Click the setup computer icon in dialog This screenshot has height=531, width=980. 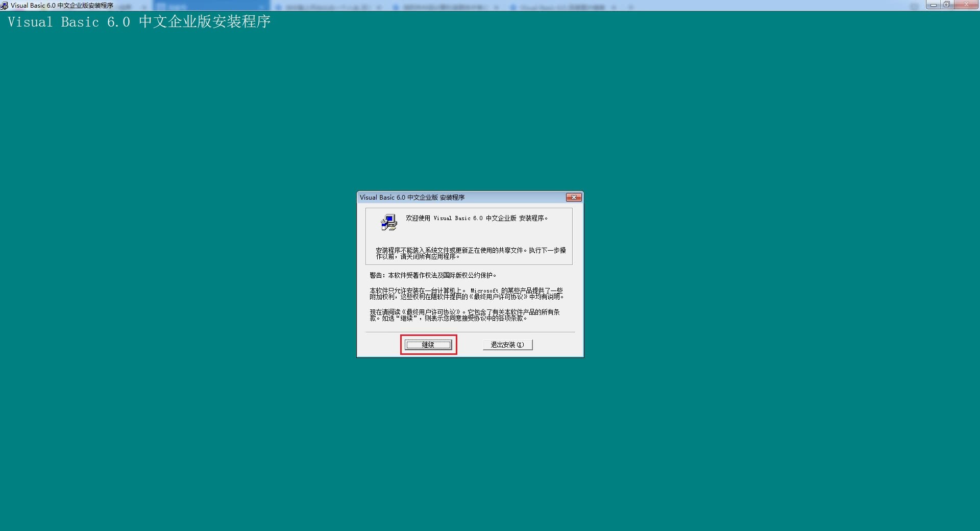[x=389, y=223]
